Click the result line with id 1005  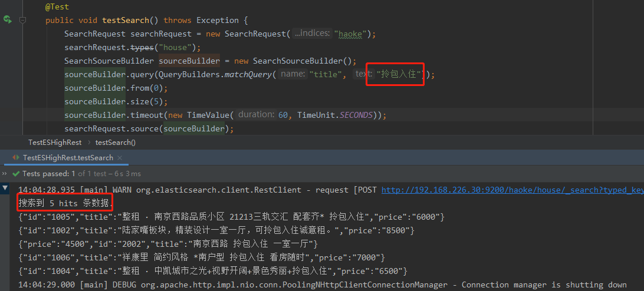[232, 216]
